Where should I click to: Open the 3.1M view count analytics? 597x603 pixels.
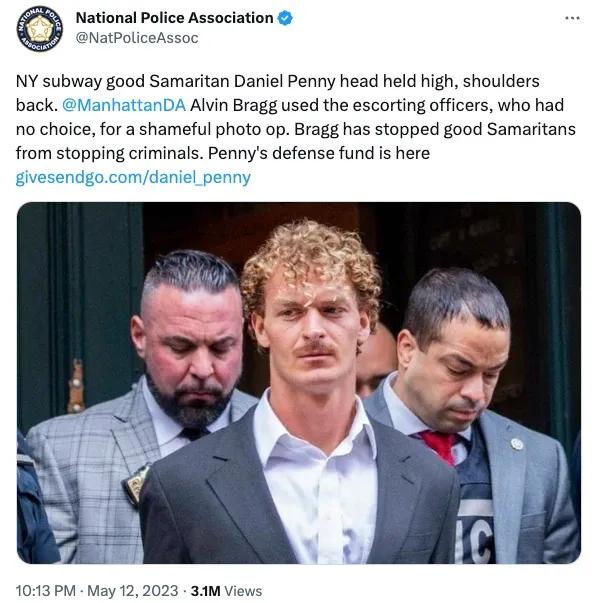[x=226, y=591]
